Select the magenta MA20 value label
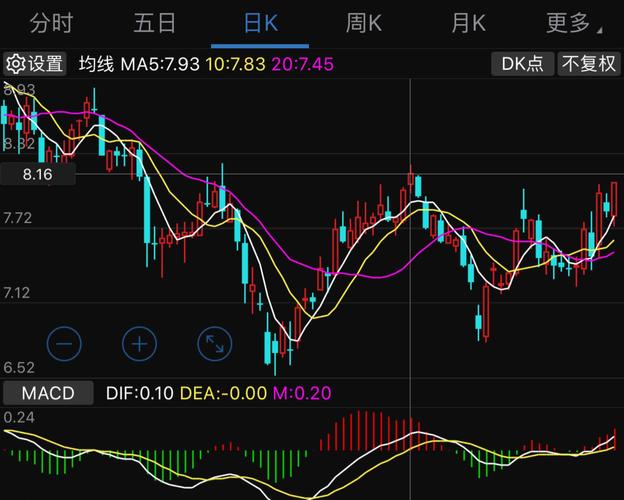Image resolution: width=624 pixels, height=500 pixels. point(302,64)
